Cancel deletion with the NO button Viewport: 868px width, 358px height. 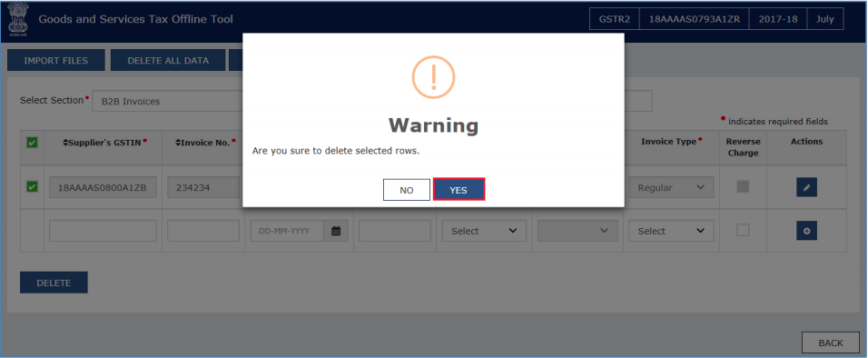(407, 190)
